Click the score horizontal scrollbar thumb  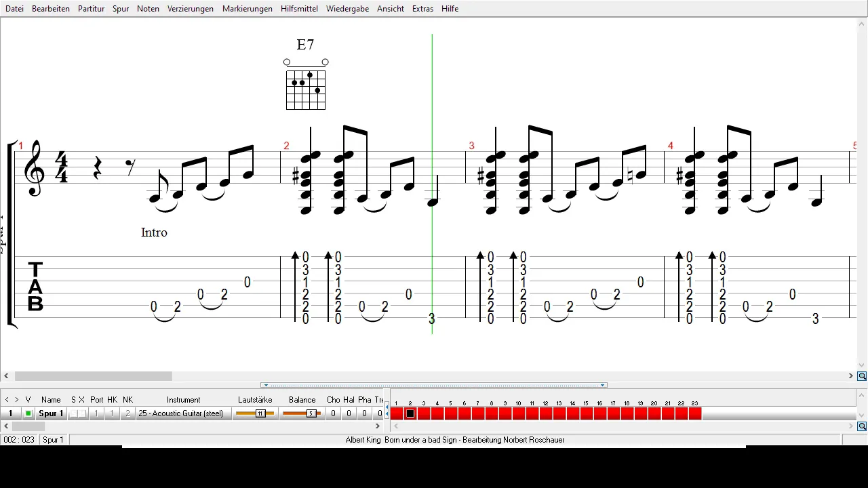pos(94,376)
